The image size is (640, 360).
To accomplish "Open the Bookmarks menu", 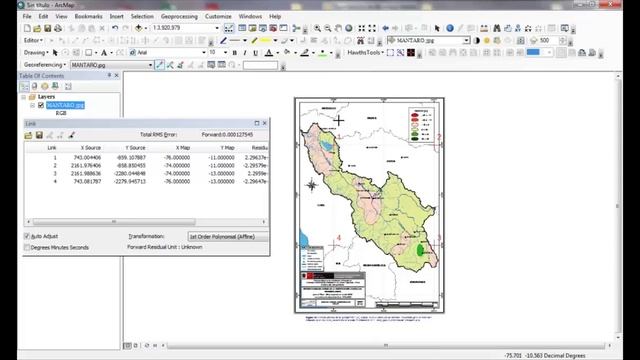I will coord(89,16).
